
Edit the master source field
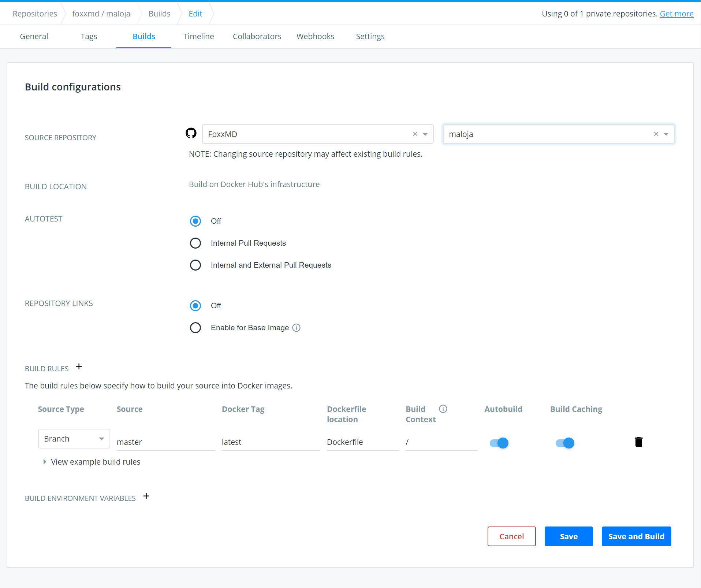pos(166,442)
